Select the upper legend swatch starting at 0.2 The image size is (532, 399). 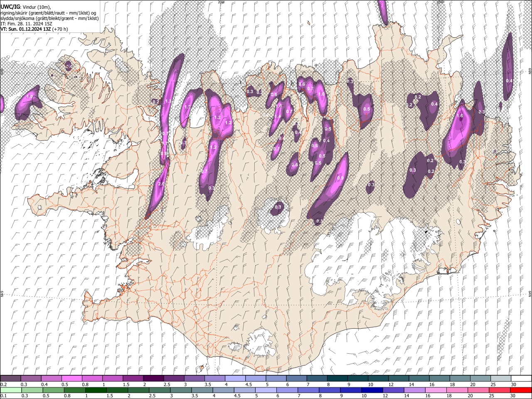pos(10,378)
